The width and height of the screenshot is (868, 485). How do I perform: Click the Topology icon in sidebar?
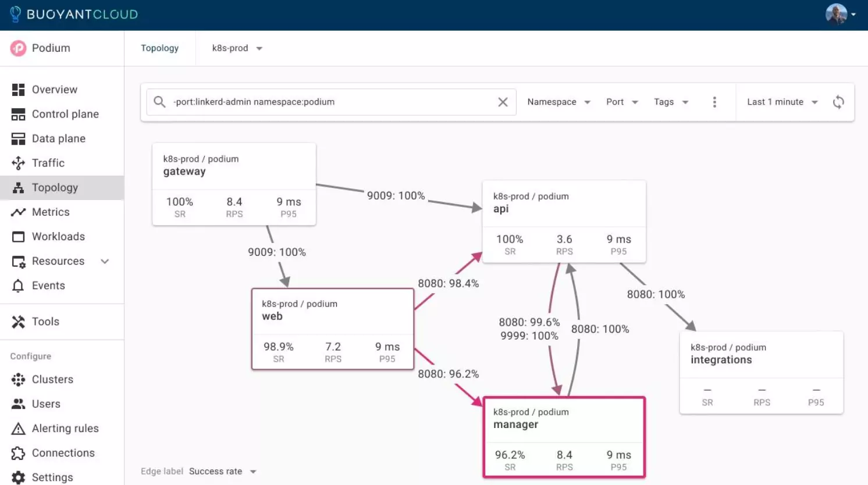coord(18,187)
